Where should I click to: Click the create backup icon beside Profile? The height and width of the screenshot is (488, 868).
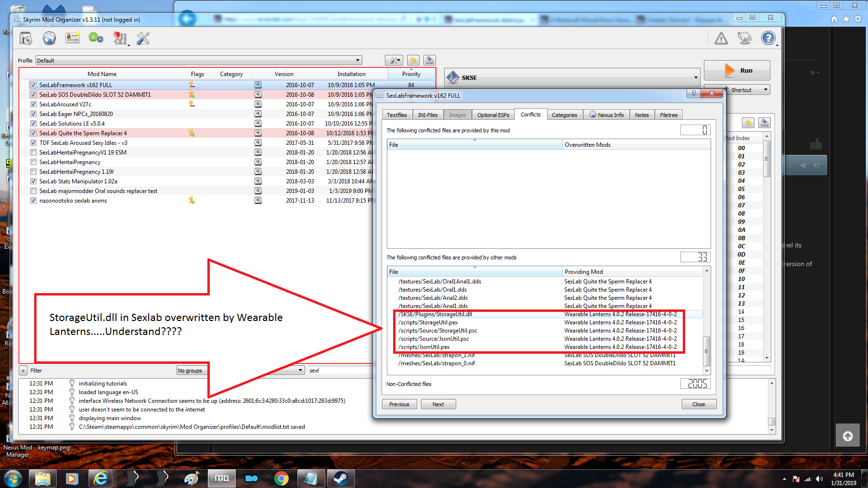pyautogui.click(x=430, y=60)
